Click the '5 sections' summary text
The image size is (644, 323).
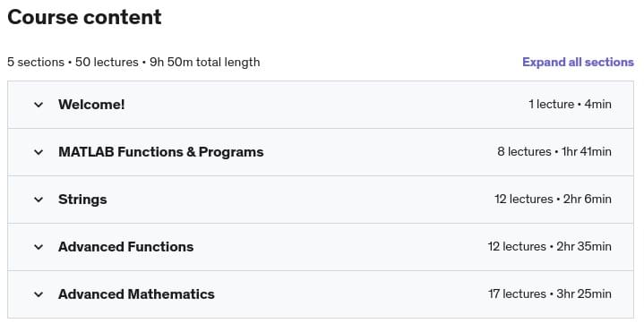(36, 62)
